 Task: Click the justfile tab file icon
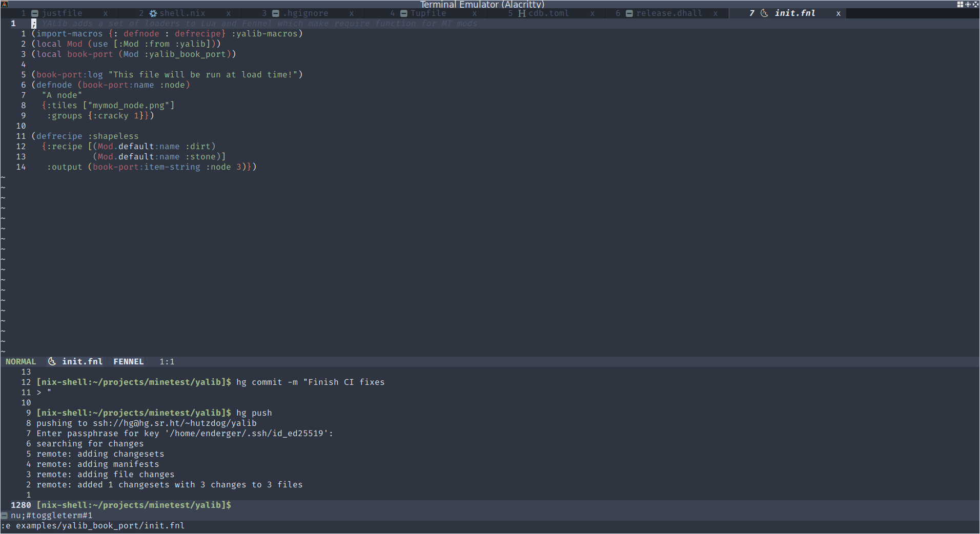pos(35,13)
